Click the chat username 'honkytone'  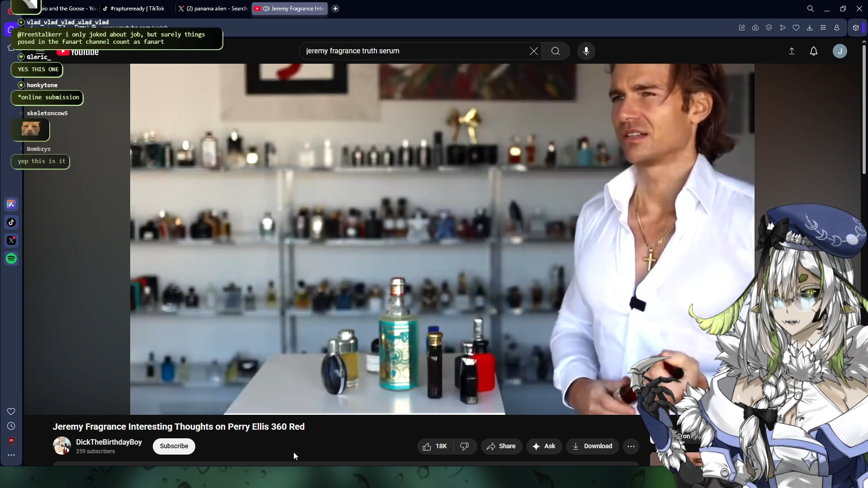point(42,85)
